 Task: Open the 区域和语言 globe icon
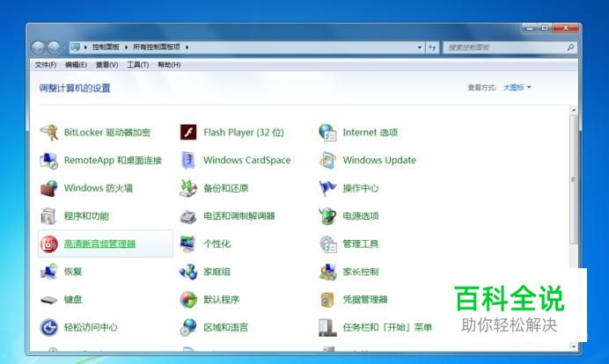tap(188, 328)
